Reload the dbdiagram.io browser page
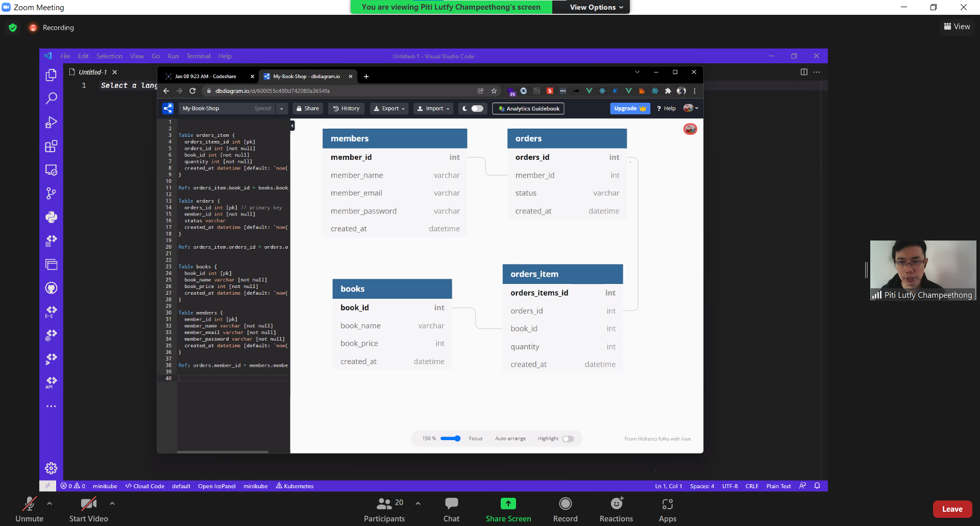 [192, 91]
